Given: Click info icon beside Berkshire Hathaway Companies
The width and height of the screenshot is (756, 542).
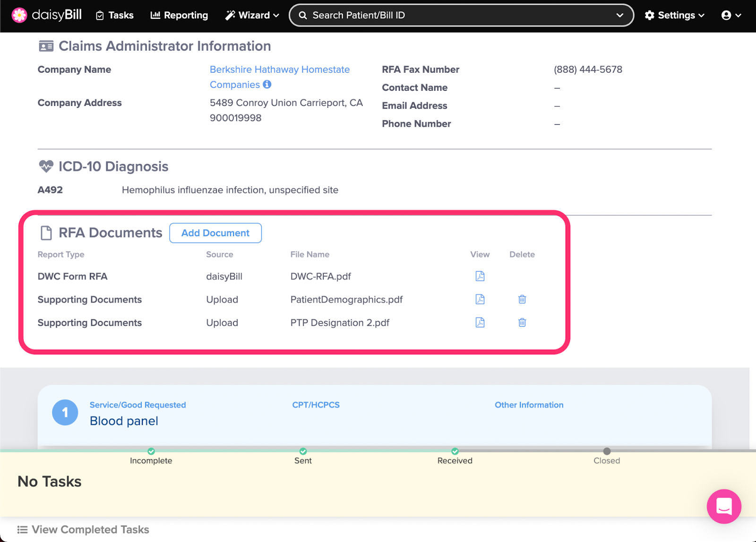Looking at the screenshot, I should coord(267,85).
